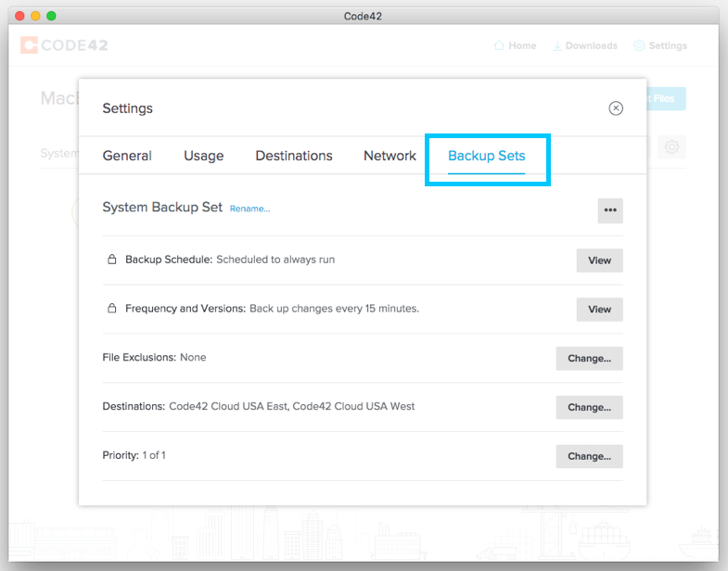Viewport: 728px width, 571px height.
Task: Click the Code42 logo
Action: [64, 45]
